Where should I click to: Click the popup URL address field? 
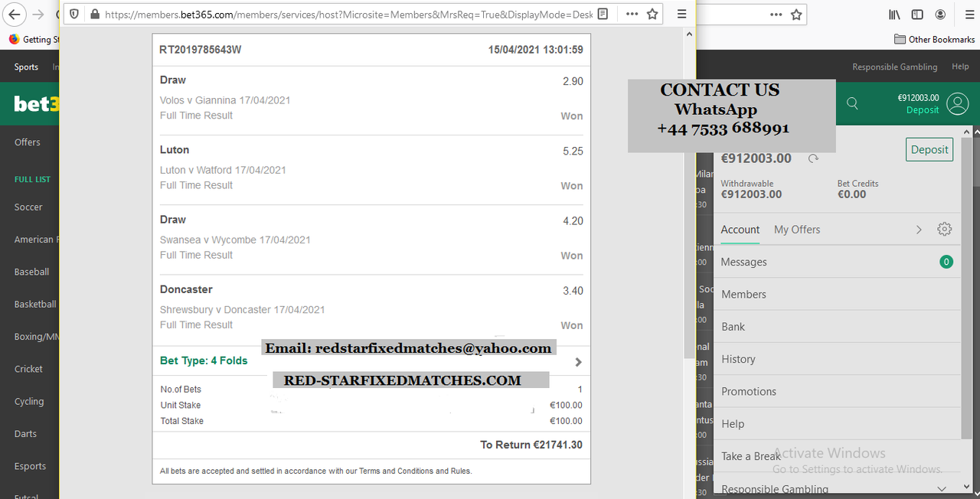tap(348, 14)
